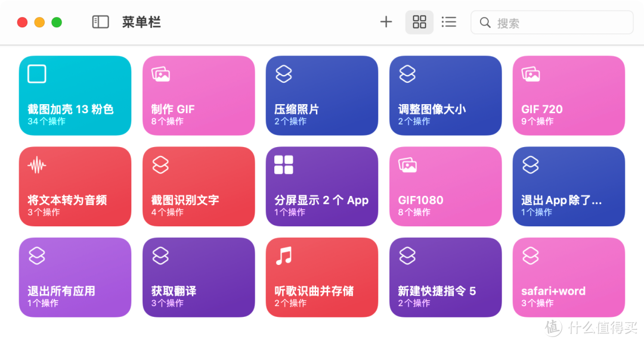Add a new shortcut with plus icon
This screenshot has width=644, height=343.
tap(386, 22)
